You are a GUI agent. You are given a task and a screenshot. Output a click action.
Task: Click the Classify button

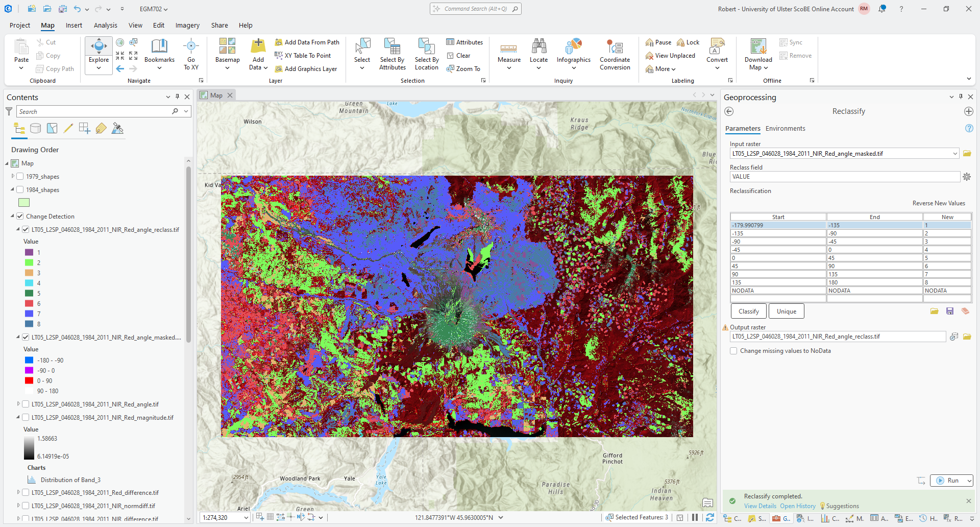pyautogui.click(x=748, y=312)
